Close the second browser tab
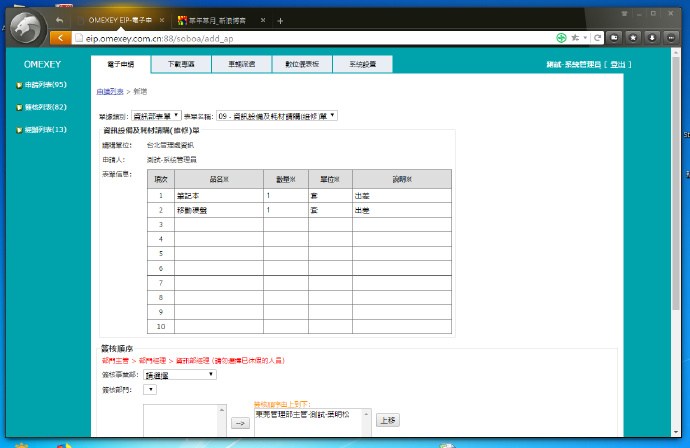The image size is (690, 448). point(263,20)
